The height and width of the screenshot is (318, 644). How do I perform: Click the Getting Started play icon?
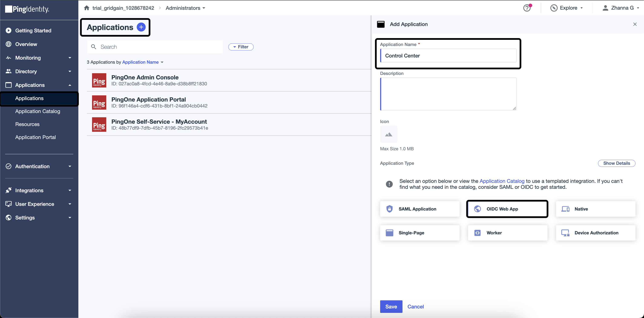[x=9, y=30]
